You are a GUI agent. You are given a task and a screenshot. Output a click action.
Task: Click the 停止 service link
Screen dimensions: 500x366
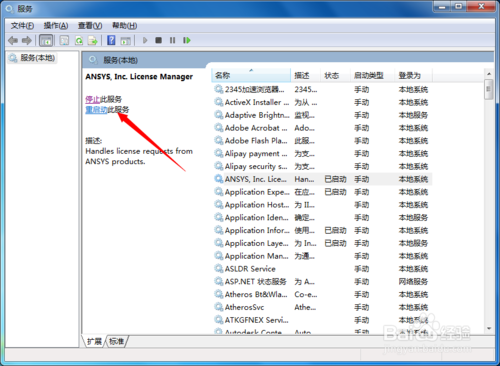(x=92, y=99)
